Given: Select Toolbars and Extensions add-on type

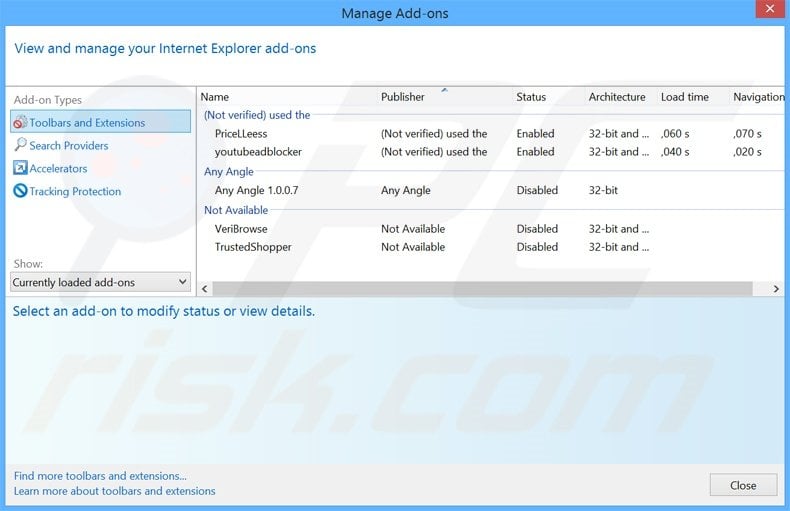Looking at the screenshot, I should 100,122.
